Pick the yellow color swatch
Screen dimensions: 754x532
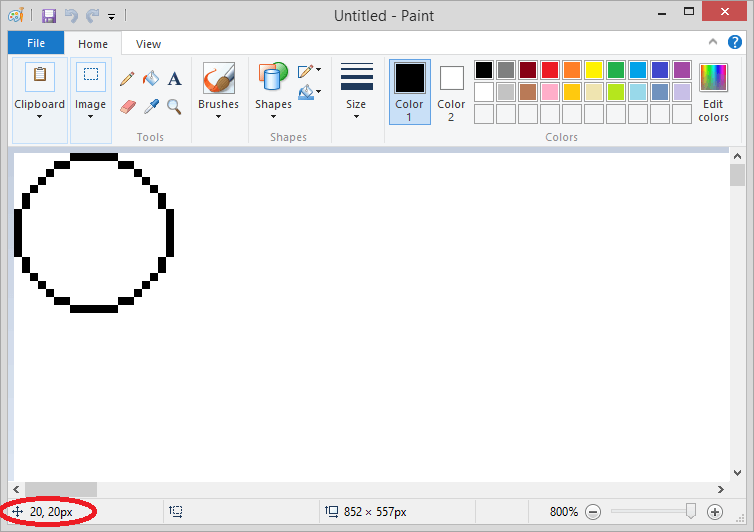594,70
